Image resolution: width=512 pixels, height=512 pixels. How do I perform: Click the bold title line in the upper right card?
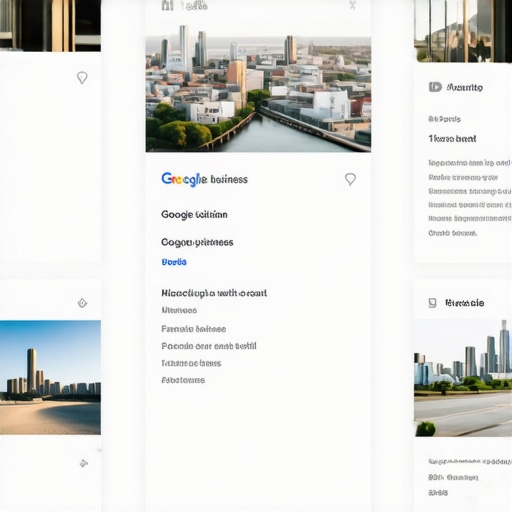[x=452, y=139]
